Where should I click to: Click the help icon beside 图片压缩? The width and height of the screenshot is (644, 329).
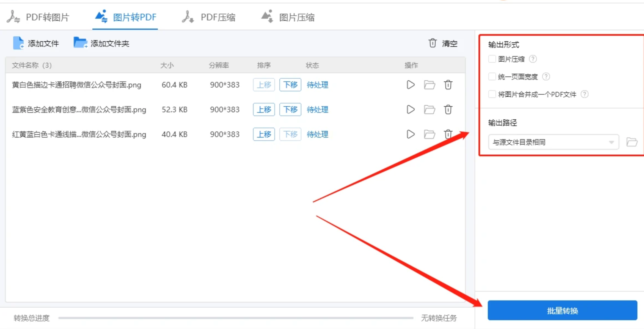[533, 59]
